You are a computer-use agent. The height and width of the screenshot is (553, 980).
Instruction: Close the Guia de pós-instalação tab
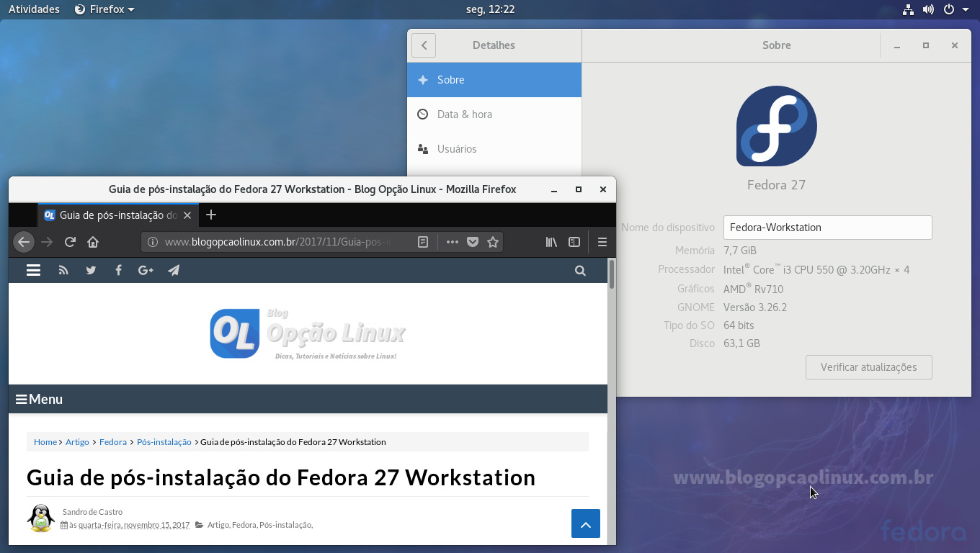pos(187,215)
